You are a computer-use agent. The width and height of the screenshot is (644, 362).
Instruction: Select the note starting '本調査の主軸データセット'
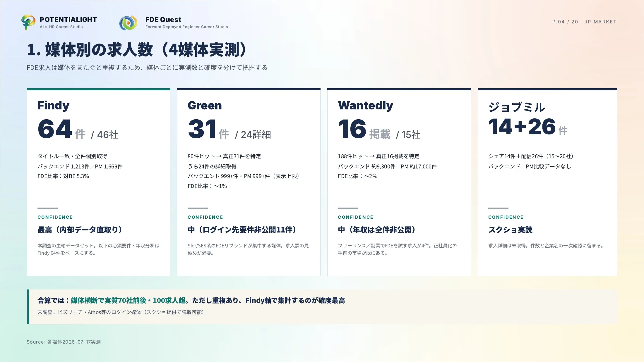pyautogui.click(x=98, y=249)
